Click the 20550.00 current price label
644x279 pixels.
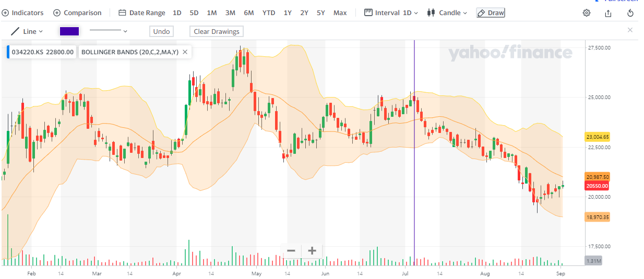[598, 186]
